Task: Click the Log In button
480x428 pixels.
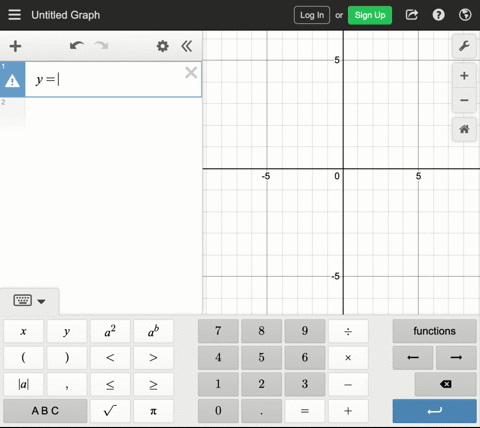Action: [312, 15]
